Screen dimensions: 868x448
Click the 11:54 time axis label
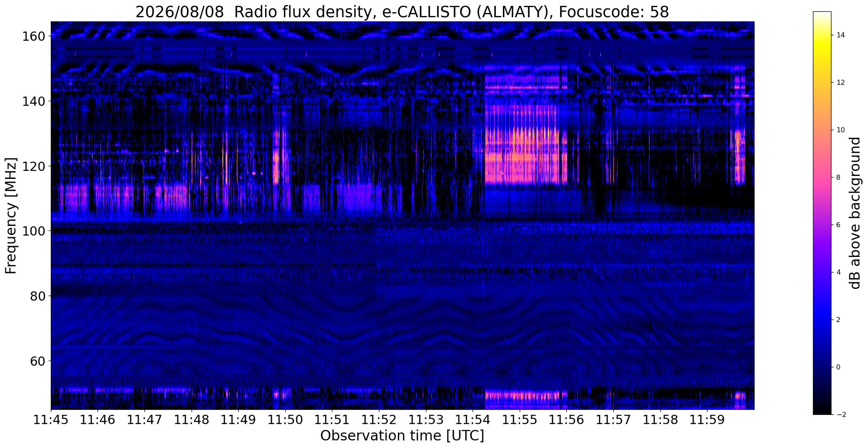[x=473, y=420]
